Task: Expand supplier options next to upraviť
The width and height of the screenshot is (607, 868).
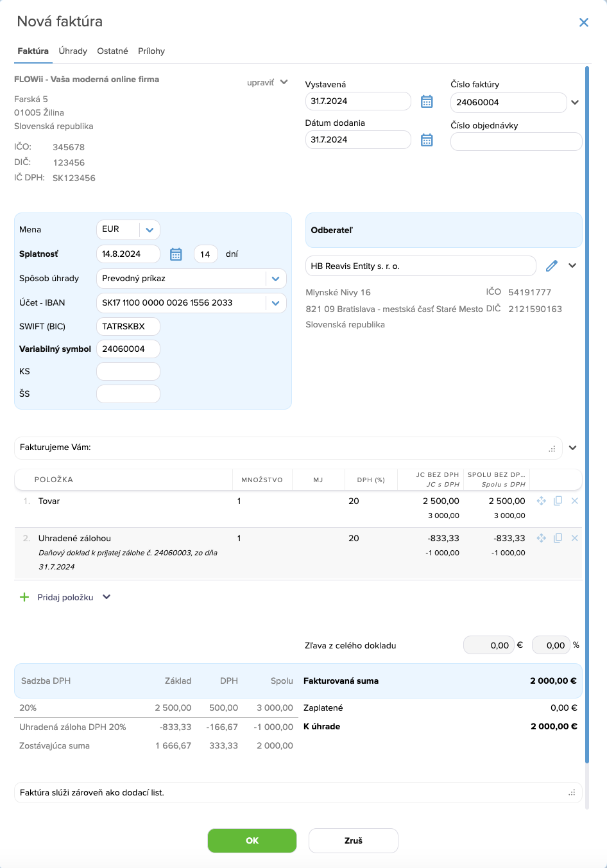Action: [284, 82]
